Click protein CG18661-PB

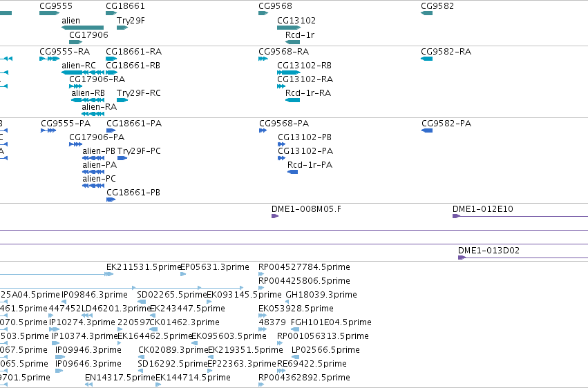click(111, 200)
